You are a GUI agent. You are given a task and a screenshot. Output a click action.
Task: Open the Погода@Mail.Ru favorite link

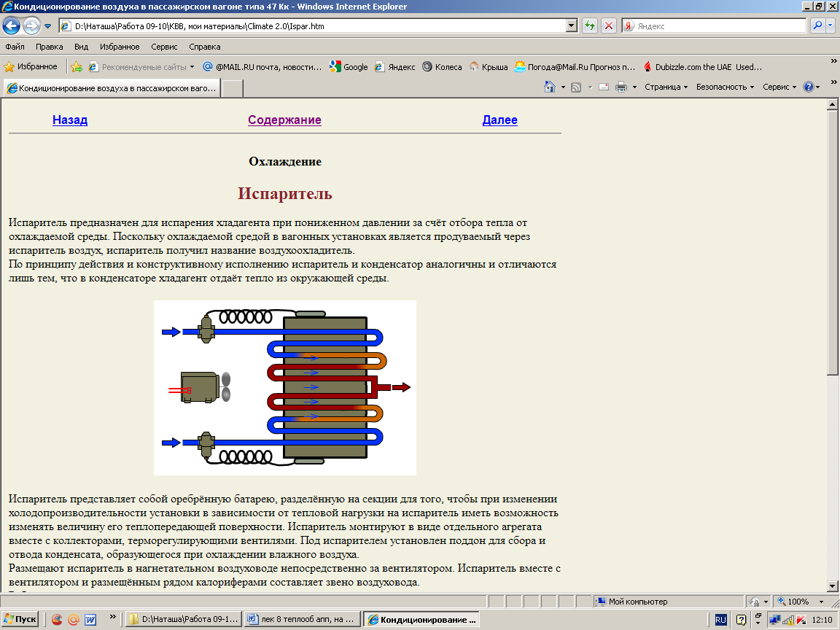point(575,67)
